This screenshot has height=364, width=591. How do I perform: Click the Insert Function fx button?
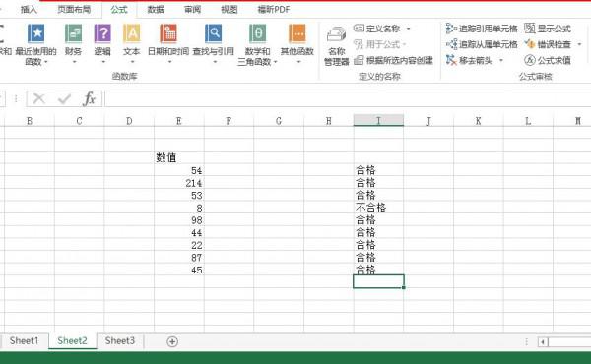click(89, 99)
